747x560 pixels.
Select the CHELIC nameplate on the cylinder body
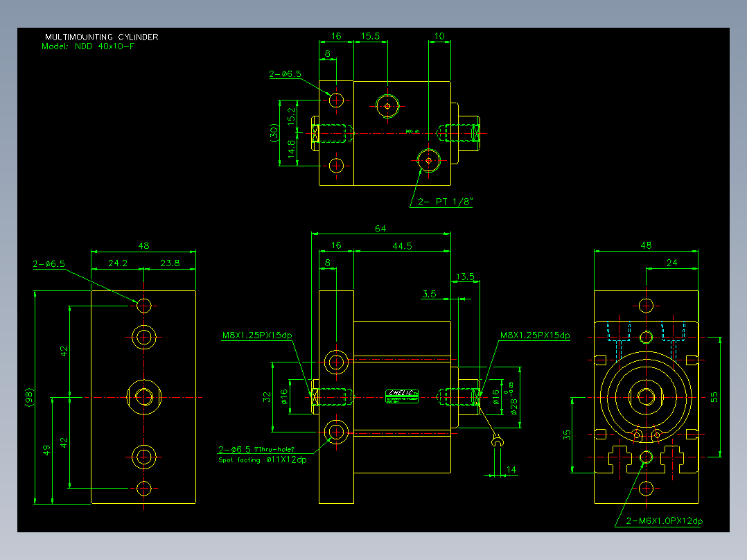[x=402, y=396]
